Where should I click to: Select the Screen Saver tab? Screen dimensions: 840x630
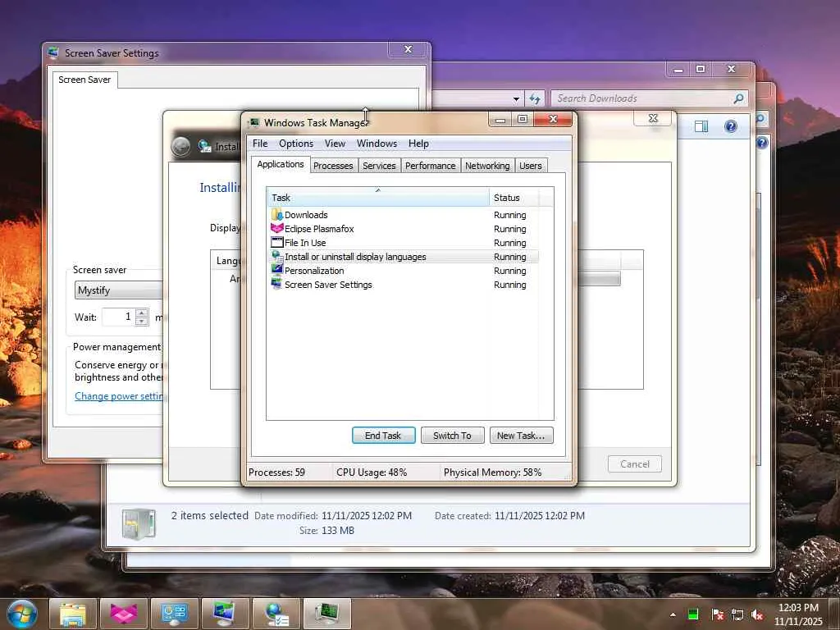[84, 80]
